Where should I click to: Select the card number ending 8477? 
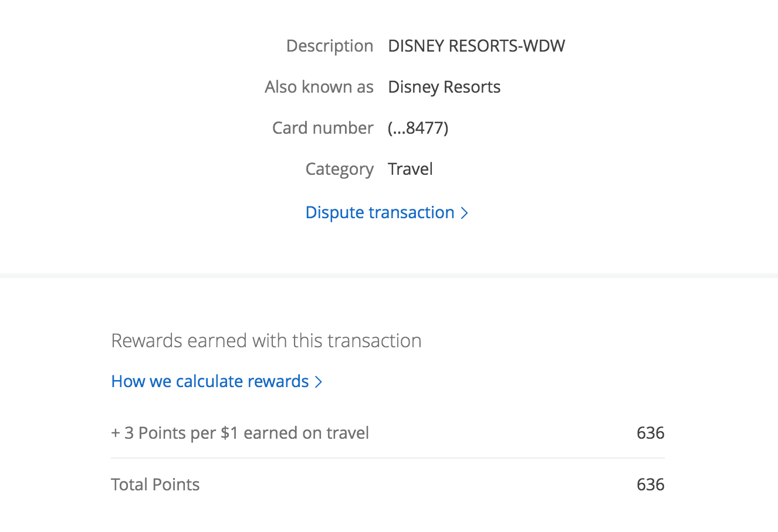click(x=418, y=128)
